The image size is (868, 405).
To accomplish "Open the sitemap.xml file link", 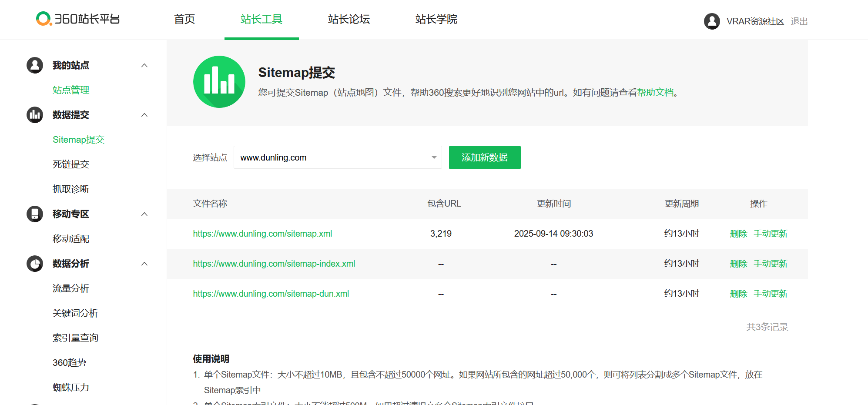I will click(262, 234).
